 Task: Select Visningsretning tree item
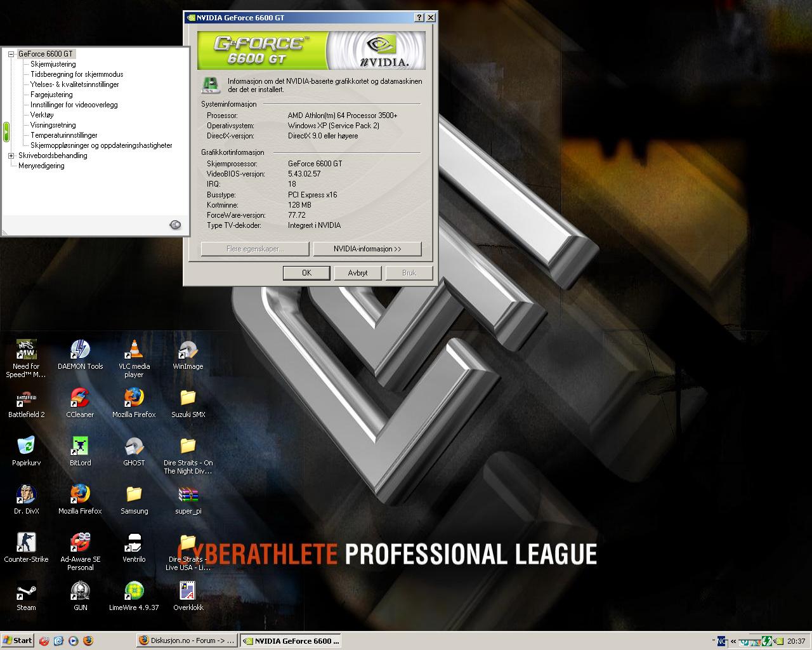(x=53, y=125)
